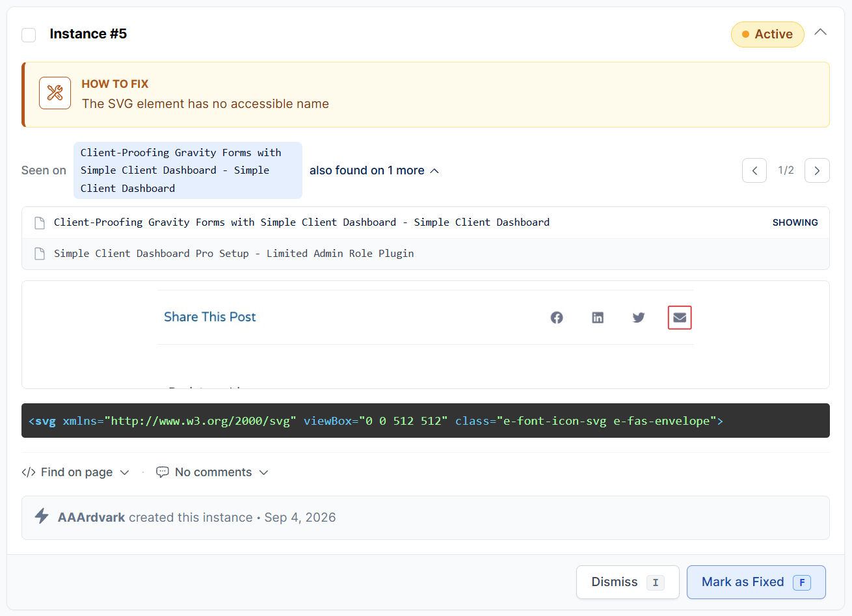Collapse Instance #5 with the top chevron
Viewport: 852px width, 616px height.
click(x=821, y=33)
